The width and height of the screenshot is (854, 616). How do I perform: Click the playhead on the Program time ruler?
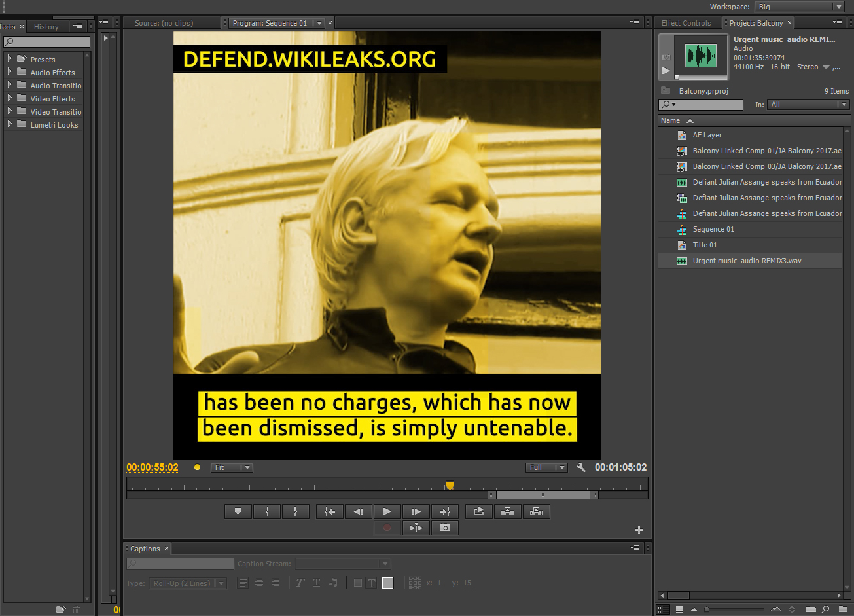(450, 485)
